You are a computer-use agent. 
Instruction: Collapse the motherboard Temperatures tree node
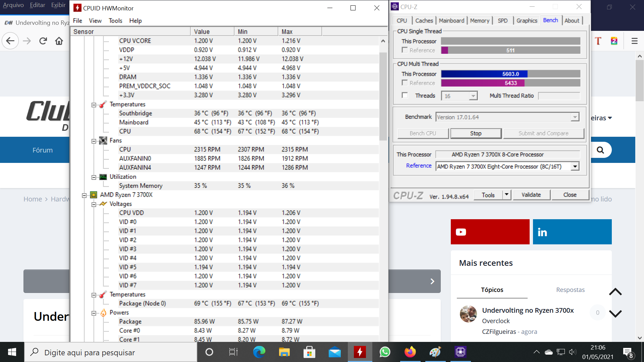pyautogui.click(x=94, y=105)
